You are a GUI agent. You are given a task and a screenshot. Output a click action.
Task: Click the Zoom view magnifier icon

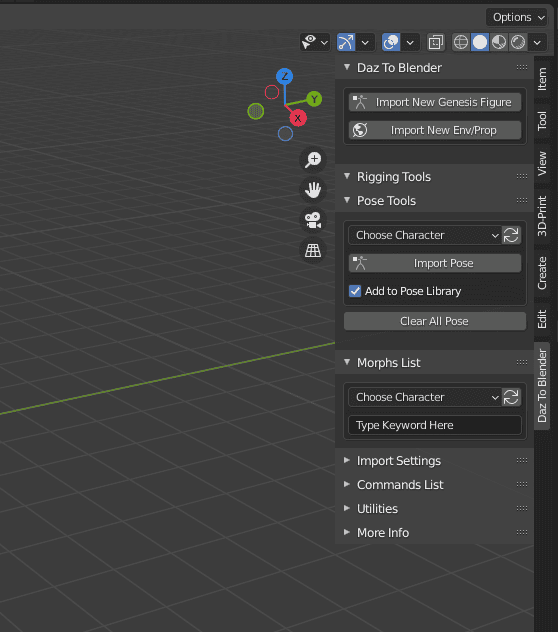[x=313, y=160]
